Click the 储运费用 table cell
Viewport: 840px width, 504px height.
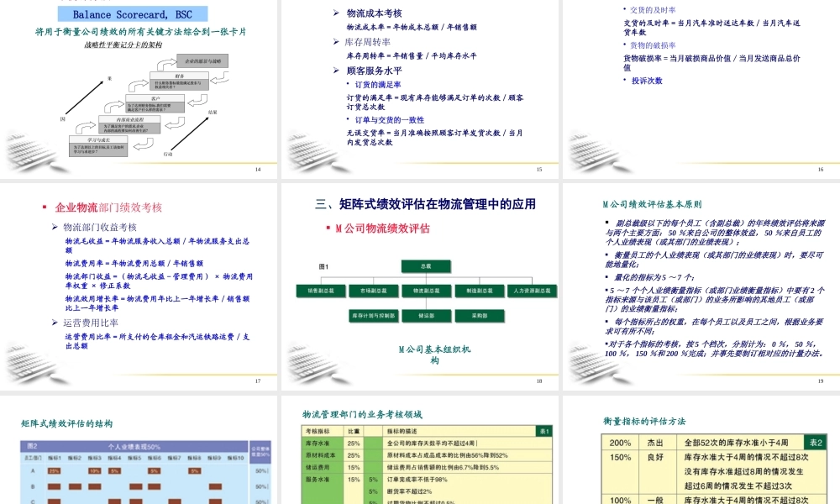click(x=323, y=468)
